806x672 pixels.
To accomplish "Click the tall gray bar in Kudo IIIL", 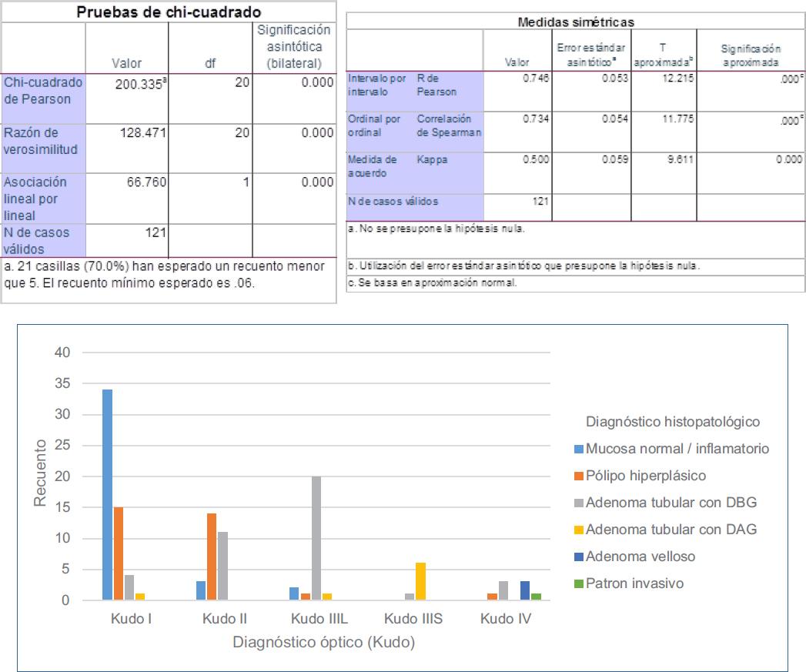I will pyautogui.click(x=316, y=538).
